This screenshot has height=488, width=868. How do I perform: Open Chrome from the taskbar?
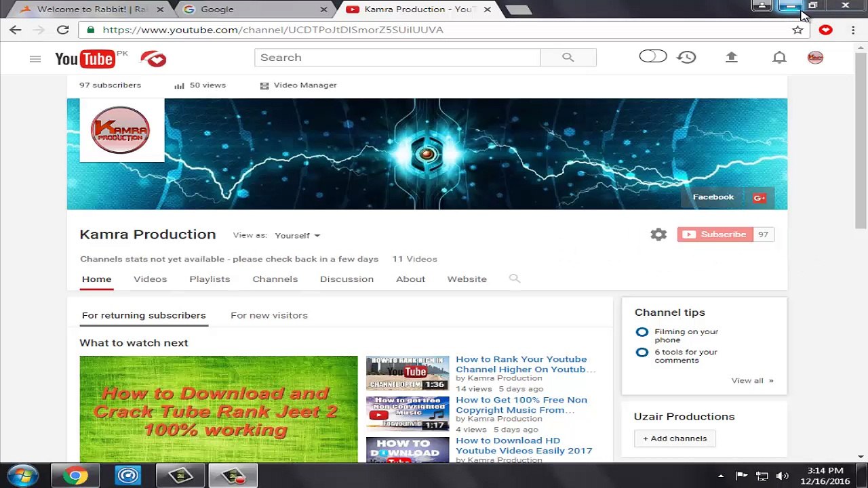pos(75,476)
